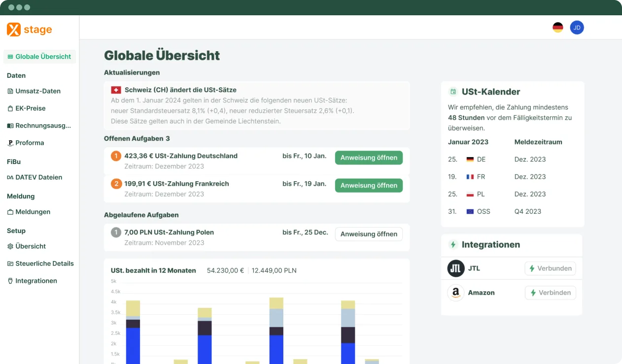622x364 pixels.
Task: Click the EU OSS flag in USt-Kalender
Action: (x=470, y=211)
